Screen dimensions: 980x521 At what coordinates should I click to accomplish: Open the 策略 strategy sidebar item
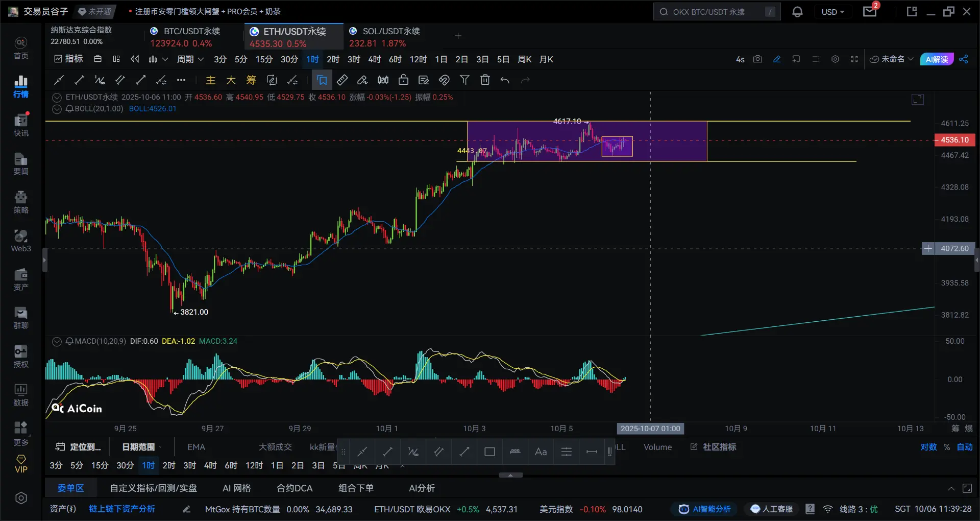(21, 203)
